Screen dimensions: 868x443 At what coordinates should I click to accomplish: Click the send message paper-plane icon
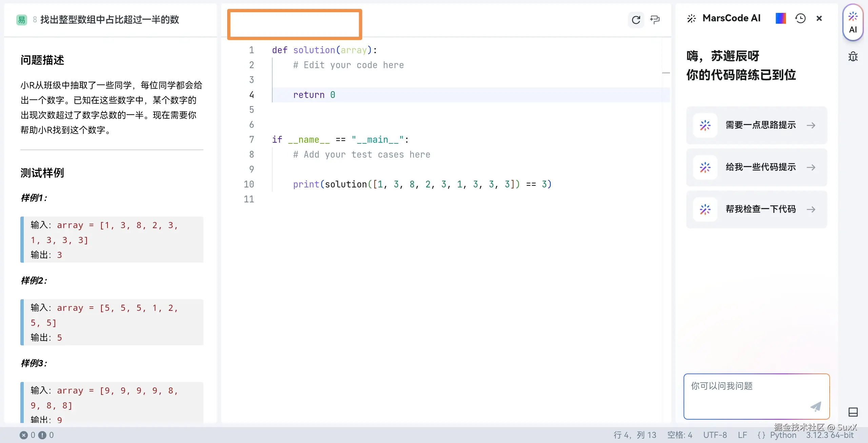815,406
